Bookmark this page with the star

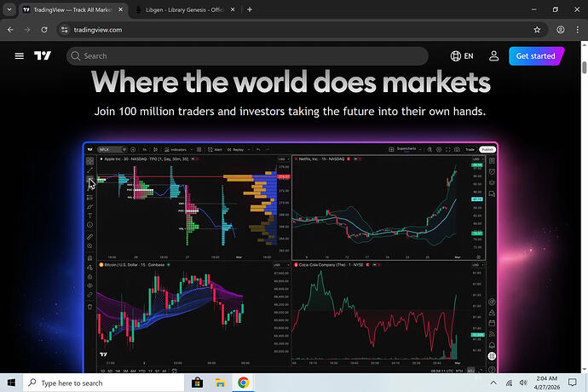[x=537, y=30]
